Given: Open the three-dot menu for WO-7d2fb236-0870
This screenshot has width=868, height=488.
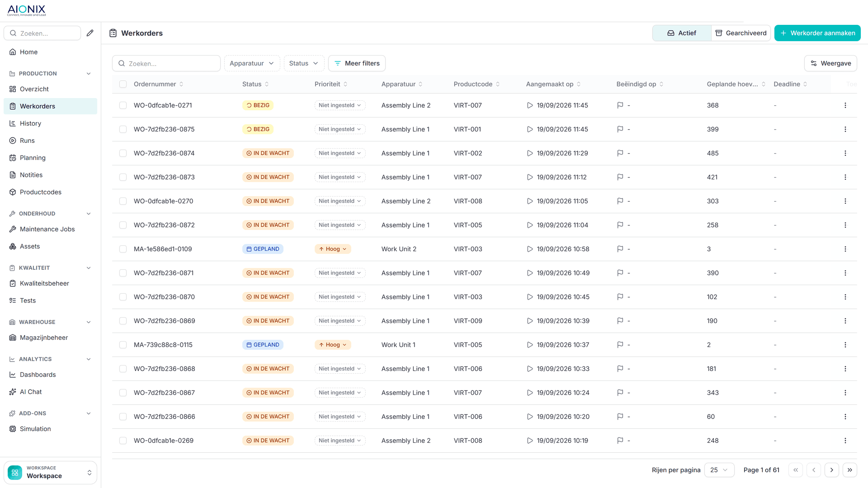Looking at the screenshot, I should pyautogui.click(x=845, y=297).
